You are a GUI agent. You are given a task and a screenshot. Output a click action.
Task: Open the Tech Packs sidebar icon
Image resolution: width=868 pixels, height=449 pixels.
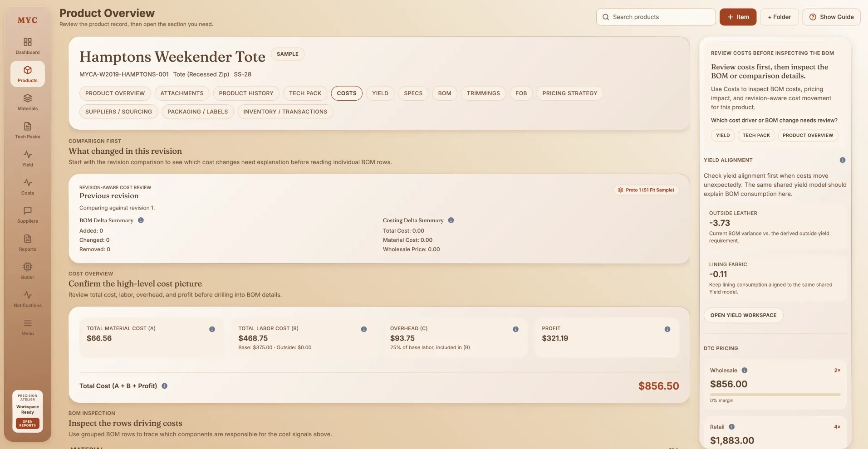[x=28, y=130]
